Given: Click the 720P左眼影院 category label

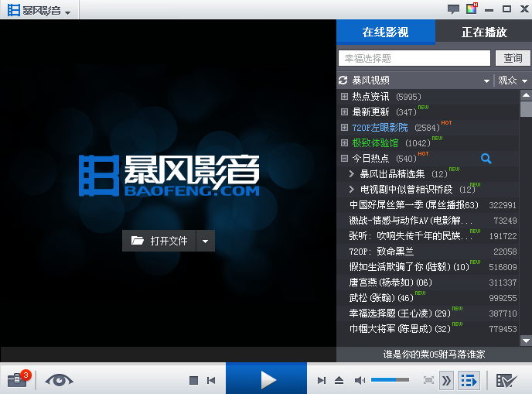Looking at the screenshot, I should pyautogui.click(x=380, y=128).
